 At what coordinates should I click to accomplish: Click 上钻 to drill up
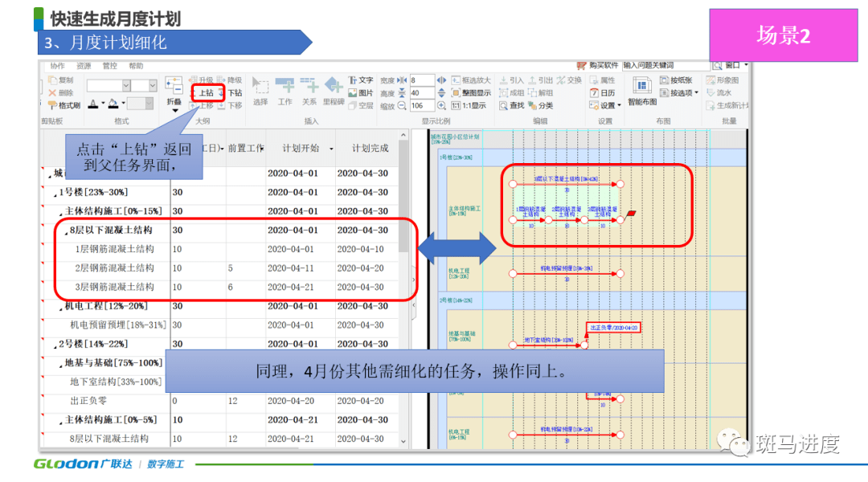point(206,93)
